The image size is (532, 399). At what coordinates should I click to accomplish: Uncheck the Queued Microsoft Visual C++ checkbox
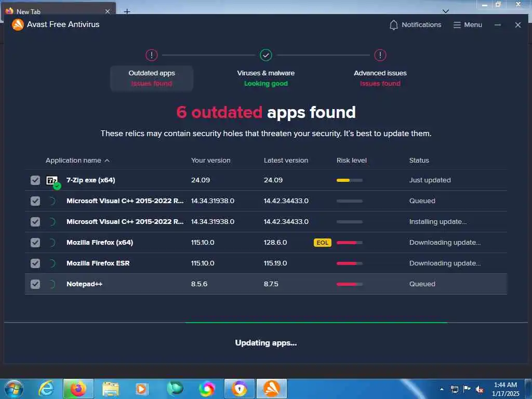pos(35,201)
